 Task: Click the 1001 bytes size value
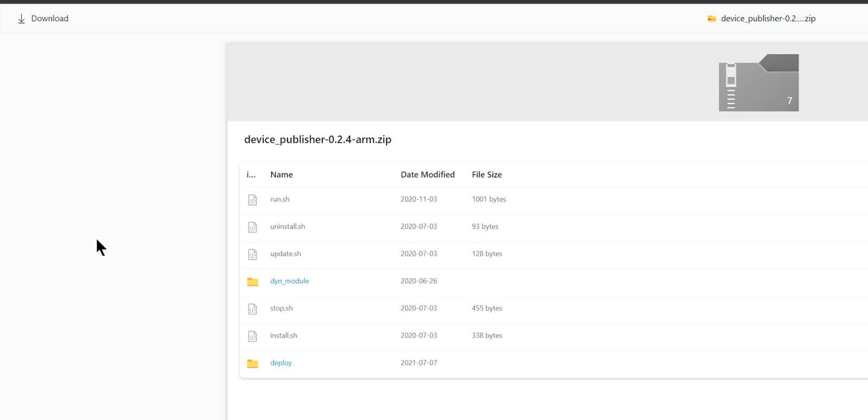click(489, 199)
